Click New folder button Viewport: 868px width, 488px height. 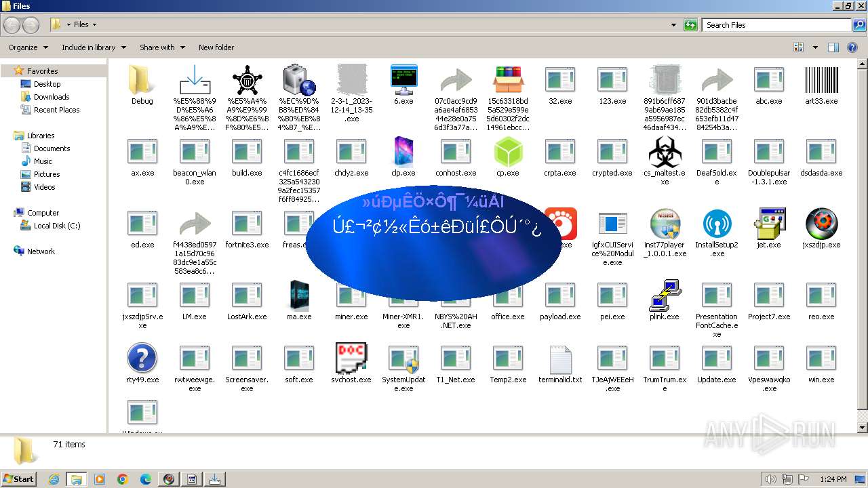(216, 47)
